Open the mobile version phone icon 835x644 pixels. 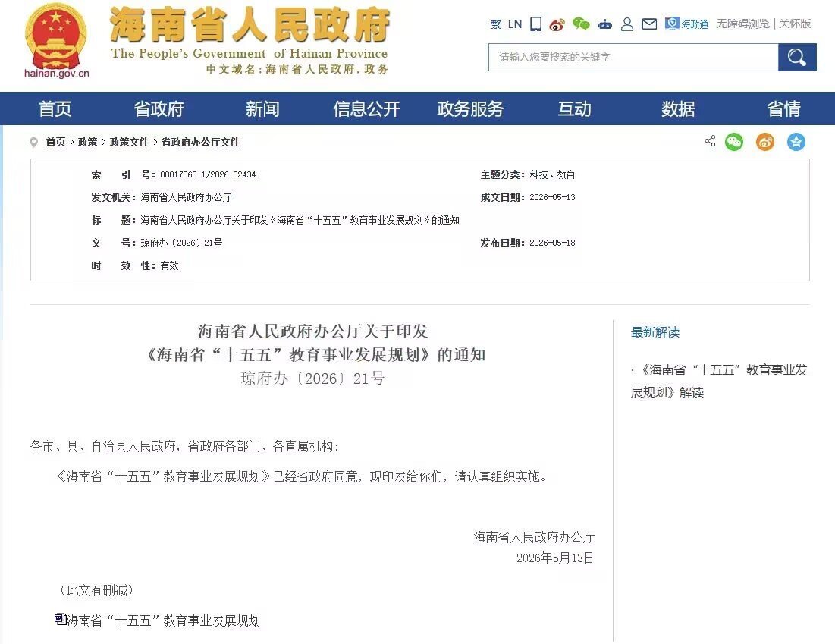click(x=535, y=24)
